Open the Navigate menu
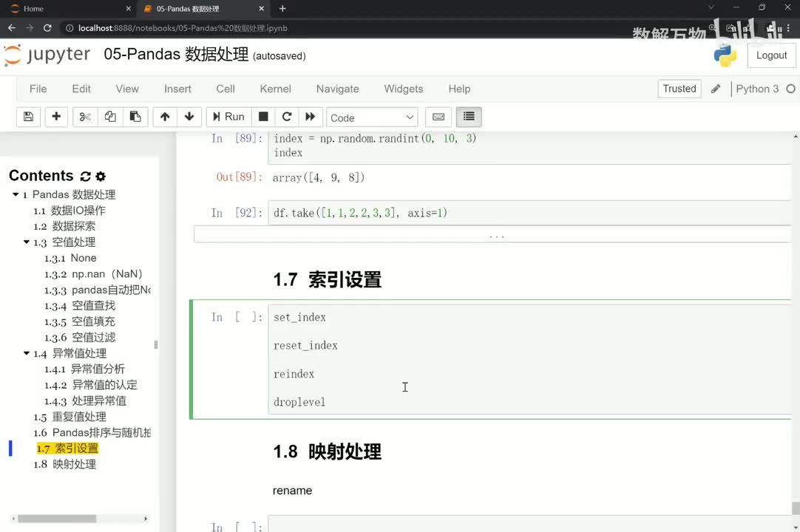800x532 pixels. click(x=338, y=89)
